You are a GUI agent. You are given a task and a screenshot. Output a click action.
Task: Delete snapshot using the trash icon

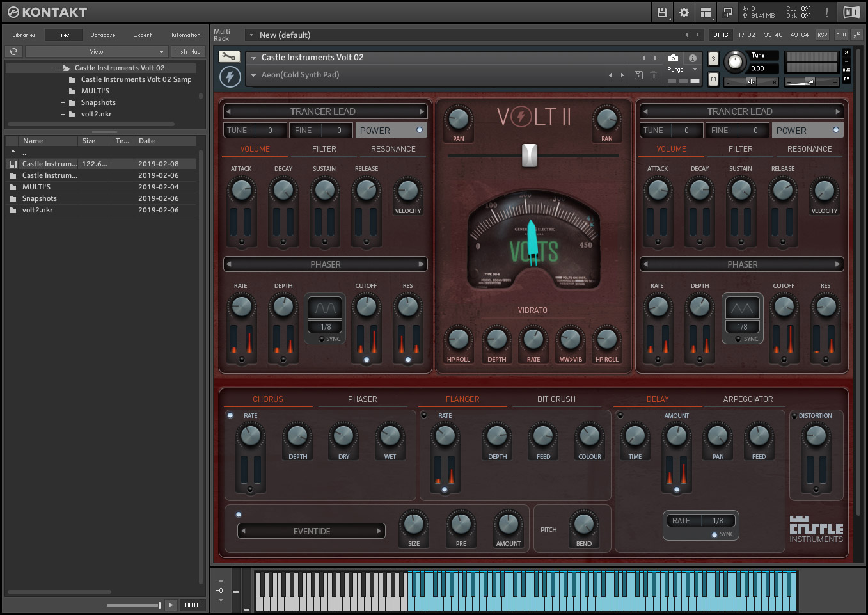pyautogui.click(x=653, y=75)
